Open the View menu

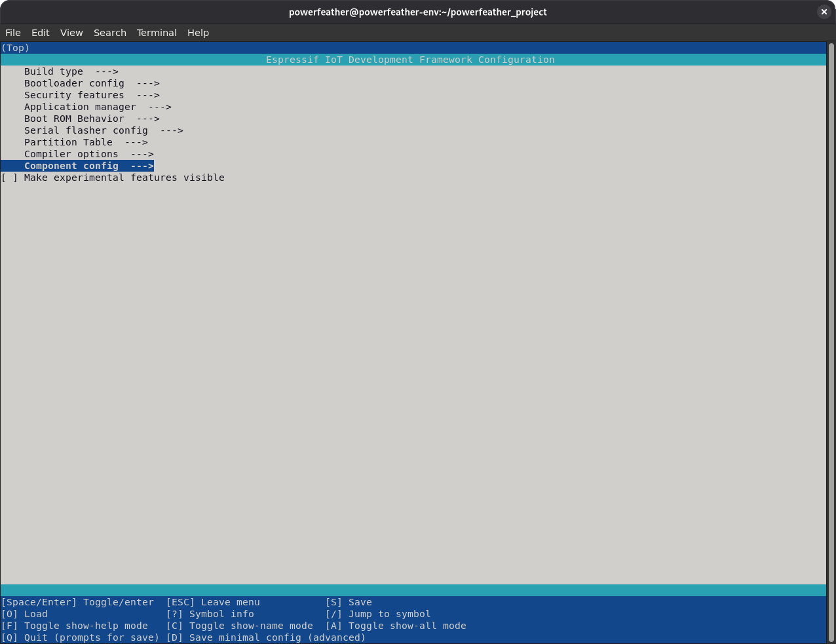(71, 33)
